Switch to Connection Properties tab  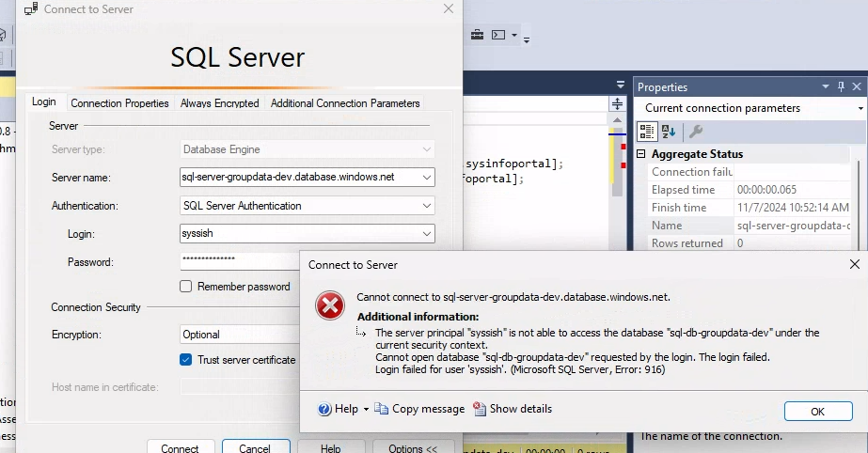pyautogui.click(x=119, y=102)
